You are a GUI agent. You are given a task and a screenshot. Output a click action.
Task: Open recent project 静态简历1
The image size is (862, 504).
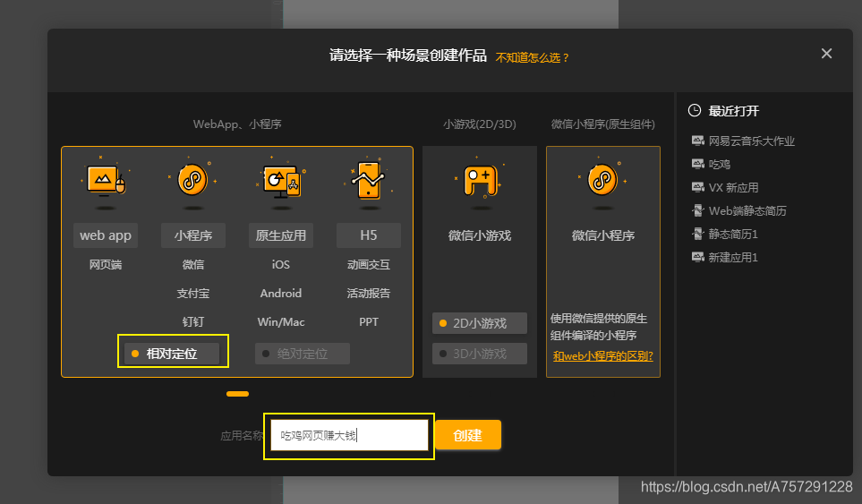[x=733, y=234]
